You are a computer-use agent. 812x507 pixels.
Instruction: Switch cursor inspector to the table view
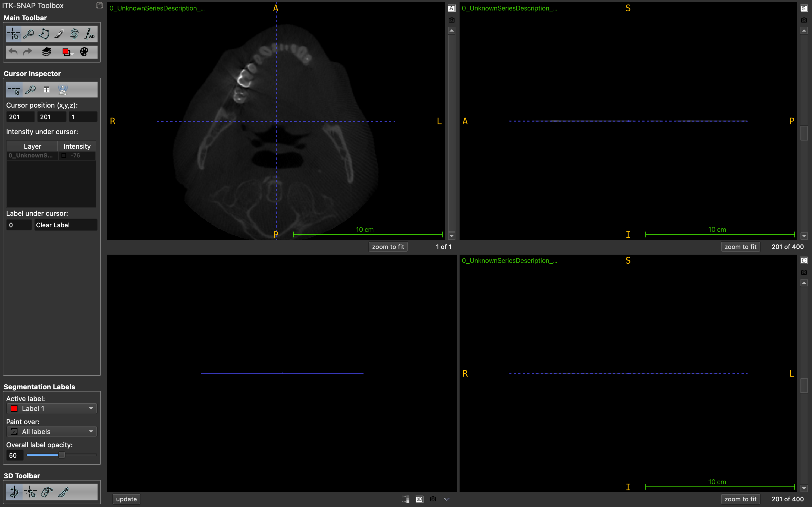[x=46, y=89]
